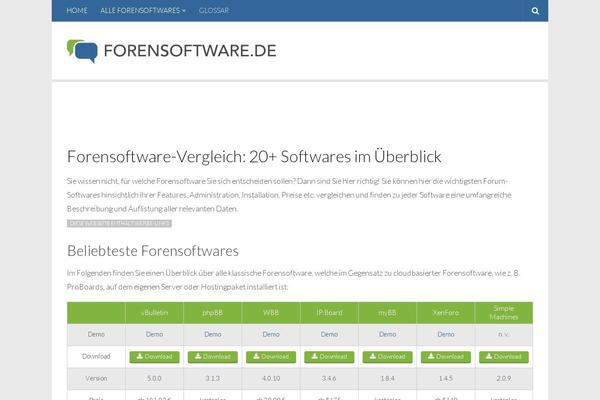Select the WBB column header
This screenshot has width=600, height=400.
tap(271, 313)
